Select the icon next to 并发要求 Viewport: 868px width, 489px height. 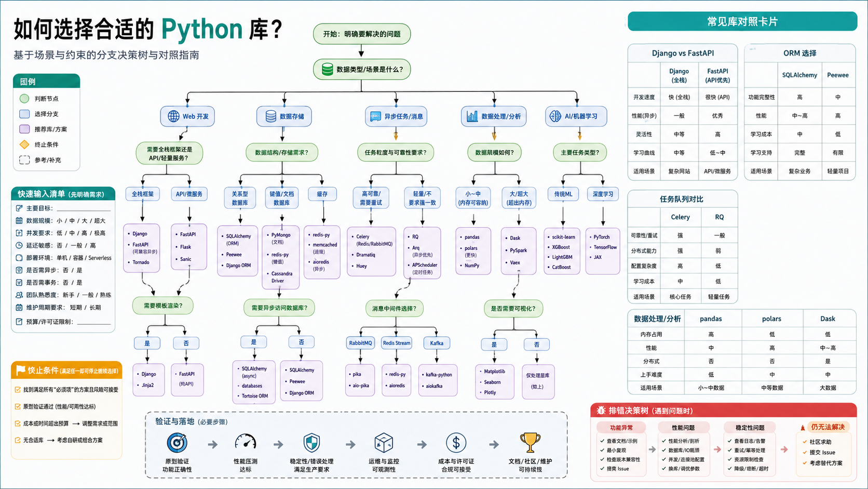[x=19, y=233]
